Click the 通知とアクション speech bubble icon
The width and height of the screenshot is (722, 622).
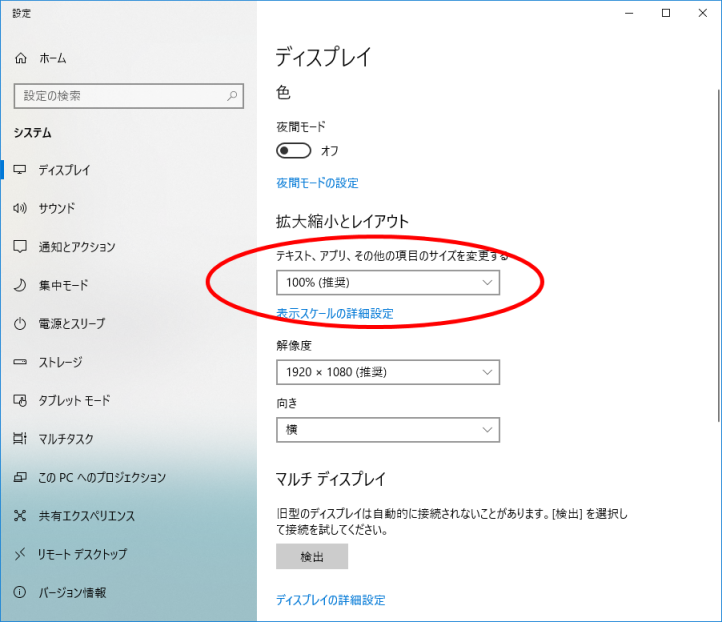[x=20, y=247]
